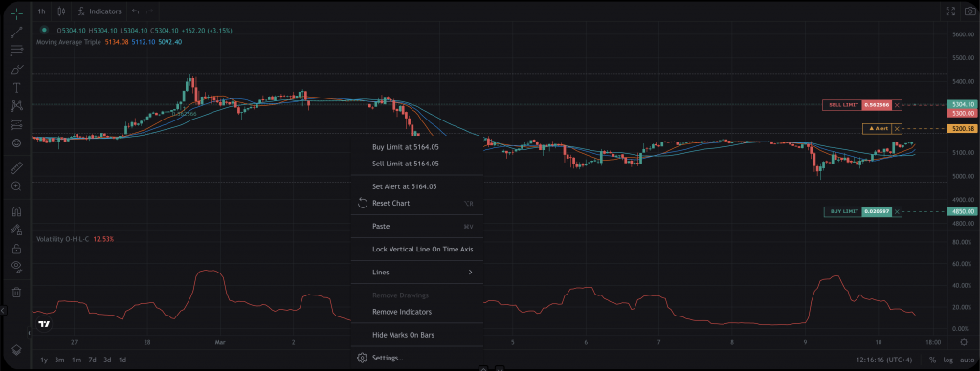
Task: Toggle log scale mode
Action: 948,360
